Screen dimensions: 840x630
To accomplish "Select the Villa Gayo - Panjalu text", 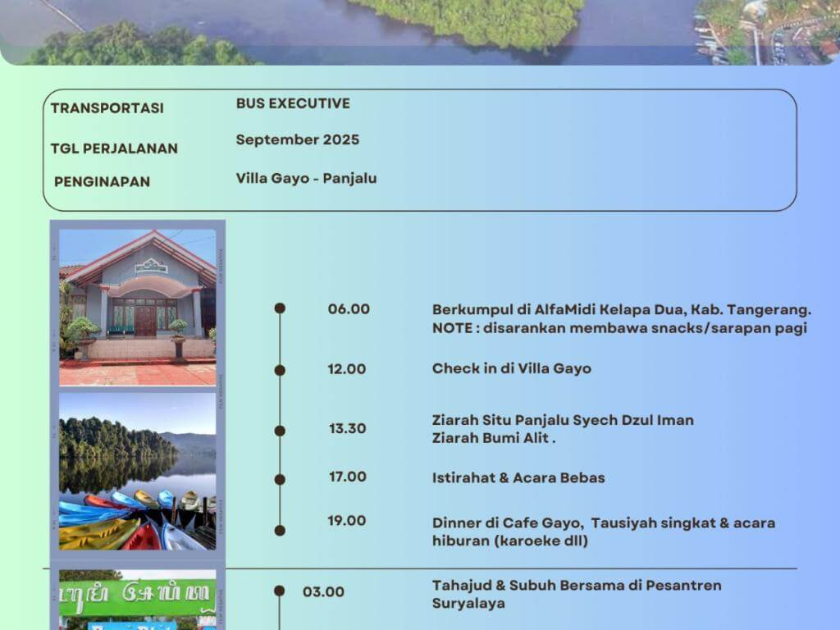I will tap(306, 178).
